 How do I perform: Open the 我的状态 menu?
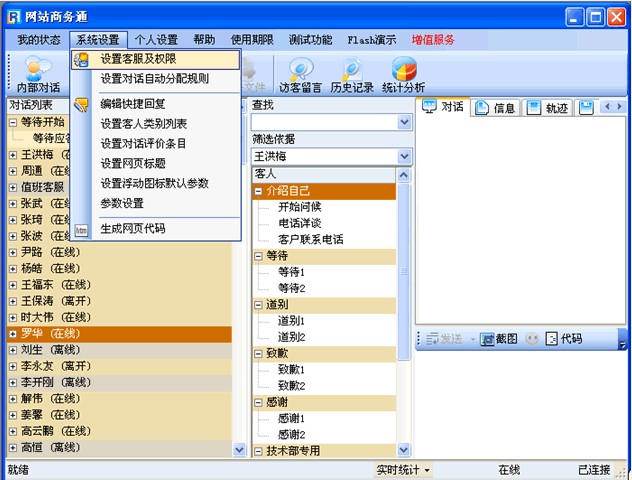(39, 40)
